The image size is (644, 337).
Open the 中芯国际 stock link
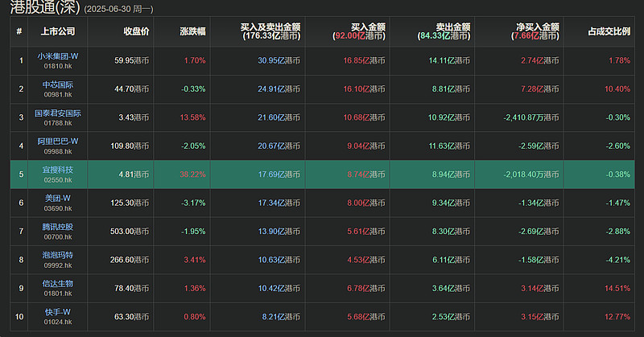57,84
